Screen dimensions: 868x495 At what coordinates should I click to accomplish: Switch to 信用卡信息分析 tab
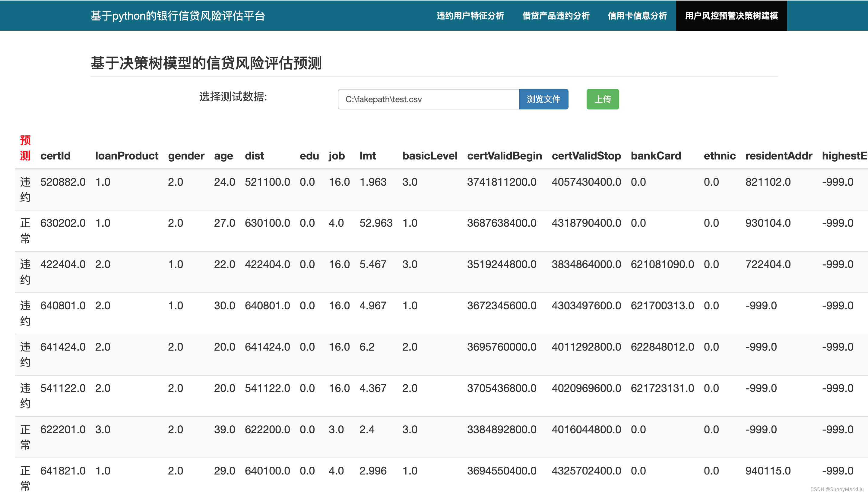637,16
